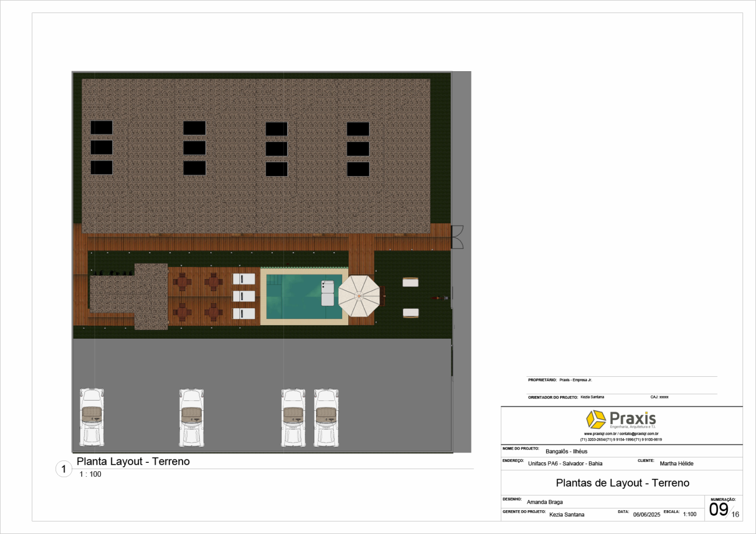
Task: Click the top-left black skylight on the roof
Action: pyautogui.click(x=101, y=128)
